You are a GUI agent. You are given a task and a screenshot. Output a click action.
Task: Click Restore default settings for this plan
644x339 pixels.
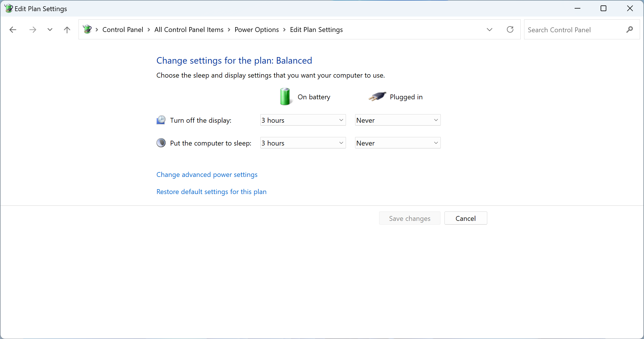pyautogui.click(x=211, y=192)
